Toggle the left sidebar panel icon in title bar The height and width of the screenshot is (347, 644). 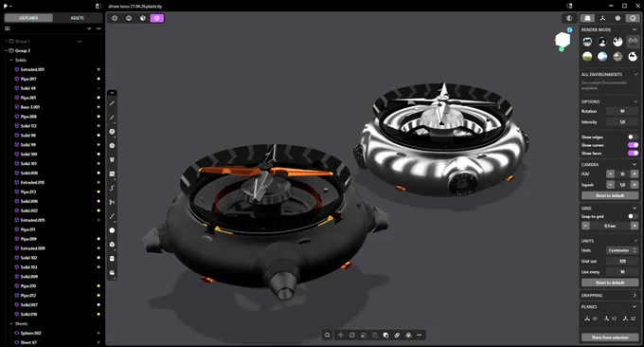[x=98, y=7]
